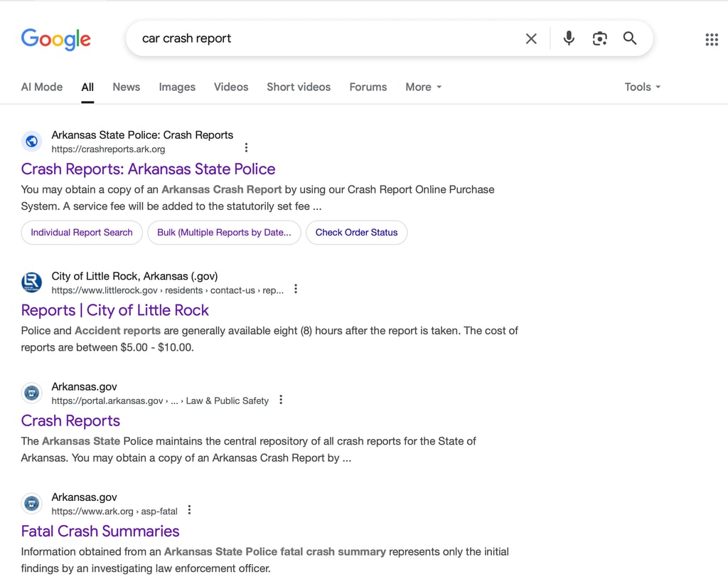This screenshot has height=577, width=728.
Task: Select the All results tab
Action: (x=87, y=87)
